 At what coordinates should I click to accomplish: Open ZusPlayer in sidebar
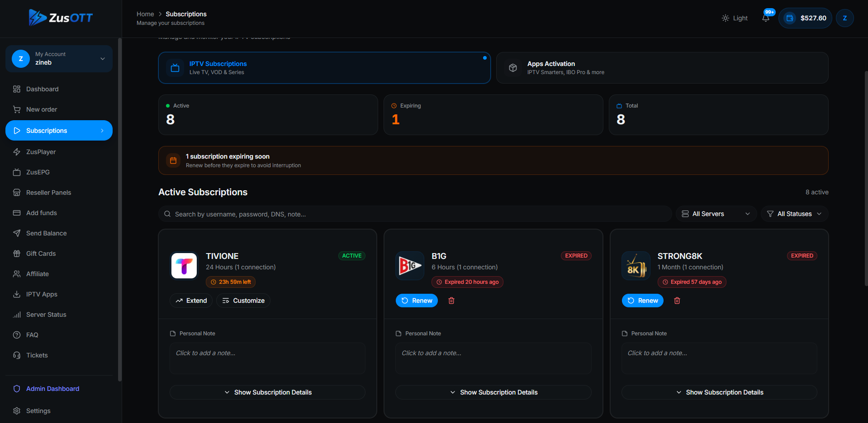[x=59, y=152]
